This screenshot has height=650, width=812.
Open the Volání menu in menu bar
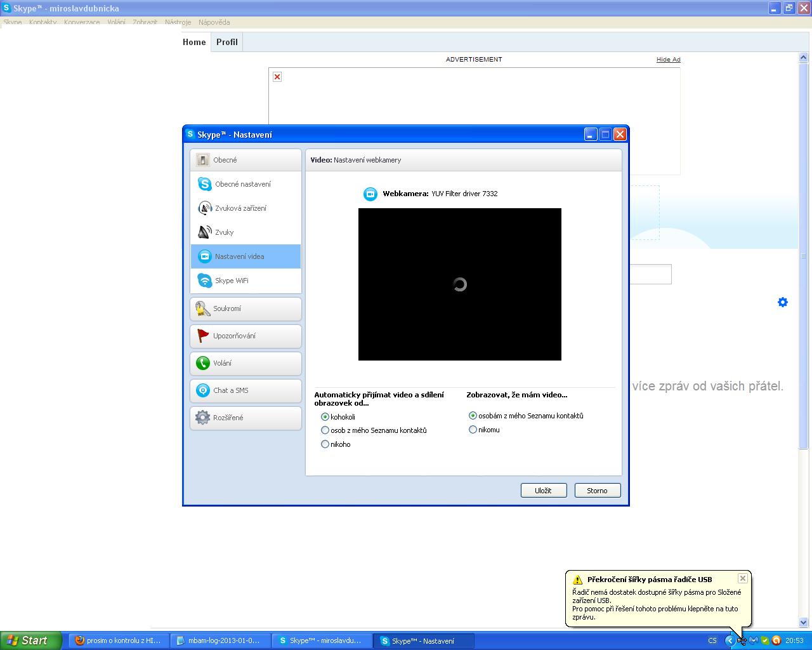[116, 22]
